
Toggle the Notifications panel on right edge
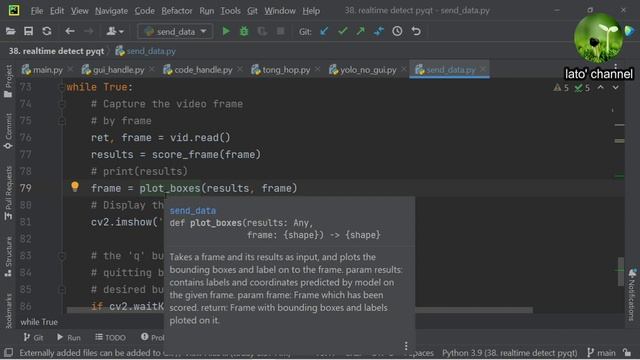tap(632, 294)
